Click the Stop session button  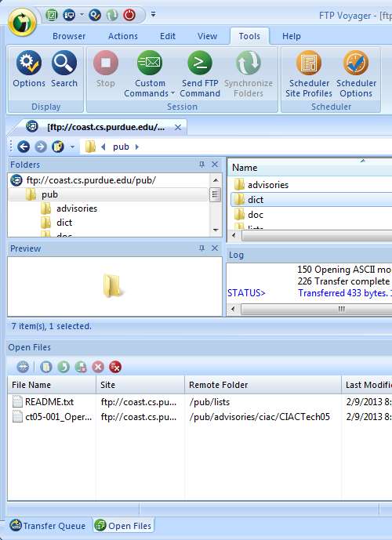(x=105, y=69)
